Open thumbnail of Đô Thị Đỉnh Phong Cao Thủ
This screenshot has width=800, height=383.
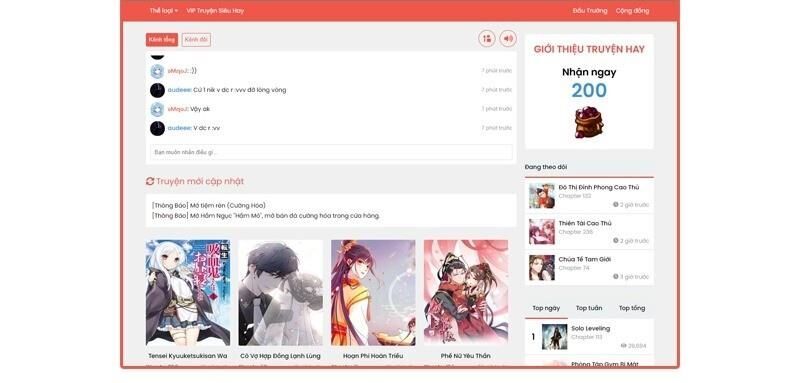coord(542,196)
